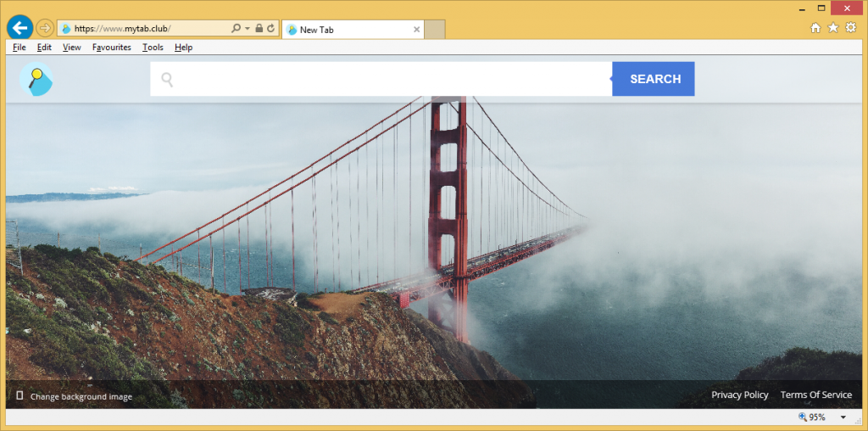
Task: Expand the address bar autocomplete dropdown arrow
Action: [248, 29]
